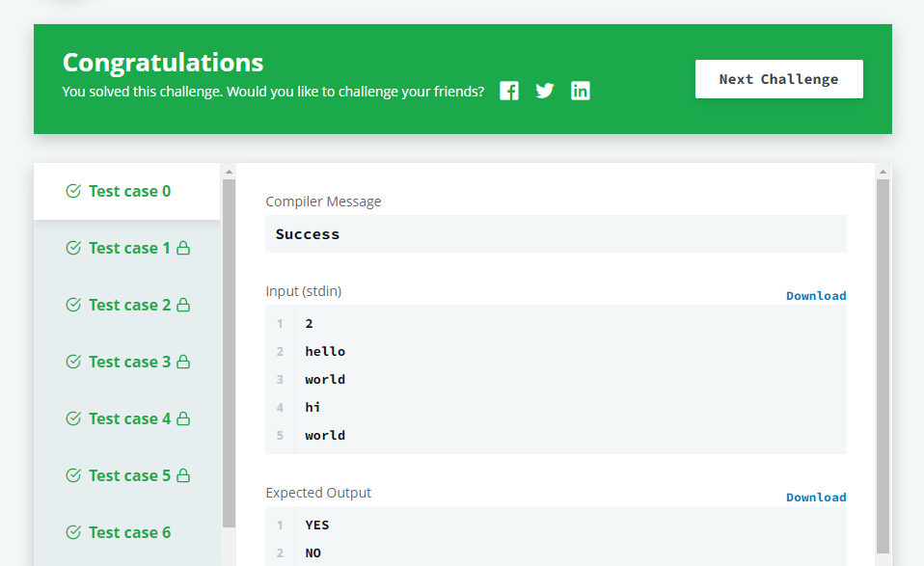This screenshot has height=566, width=924.
Task: Click 'world' on input line 5
Action: click(x=325, y=435)
